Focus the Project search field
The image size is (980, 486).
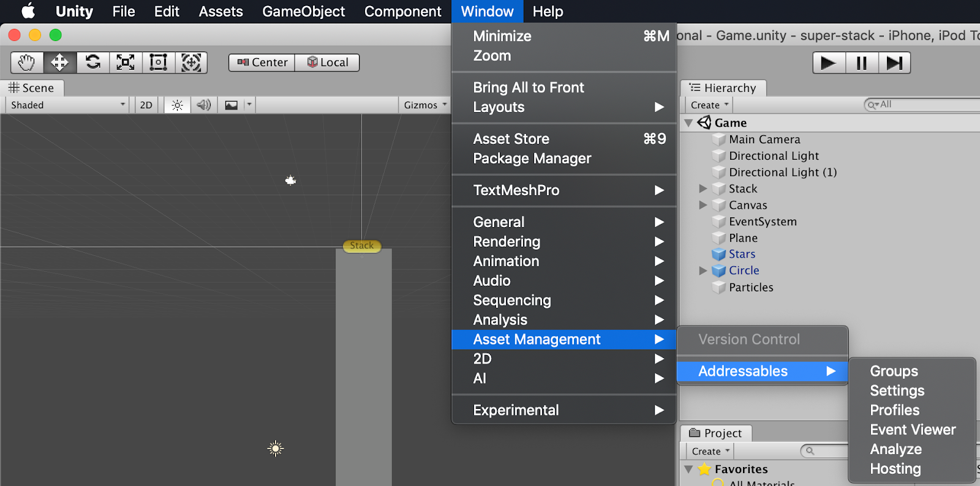(825, 451)
